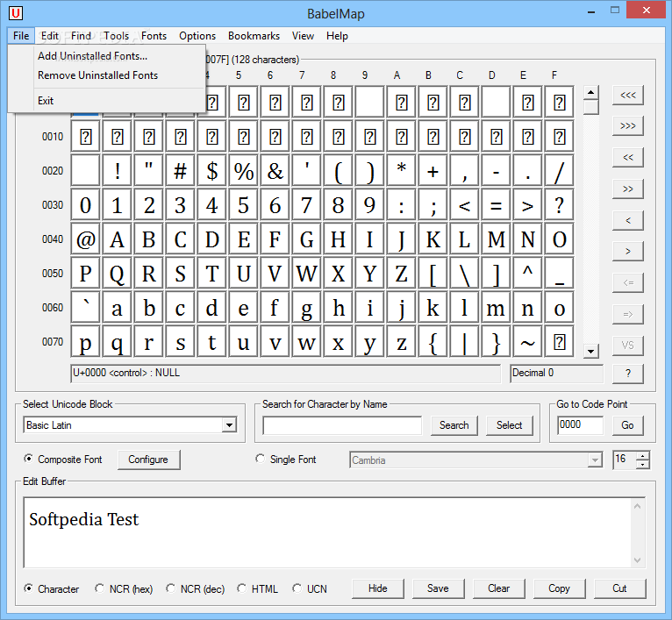672x620 pixels.
Task: Open the View menu
Action: click(x=303, y=36)
